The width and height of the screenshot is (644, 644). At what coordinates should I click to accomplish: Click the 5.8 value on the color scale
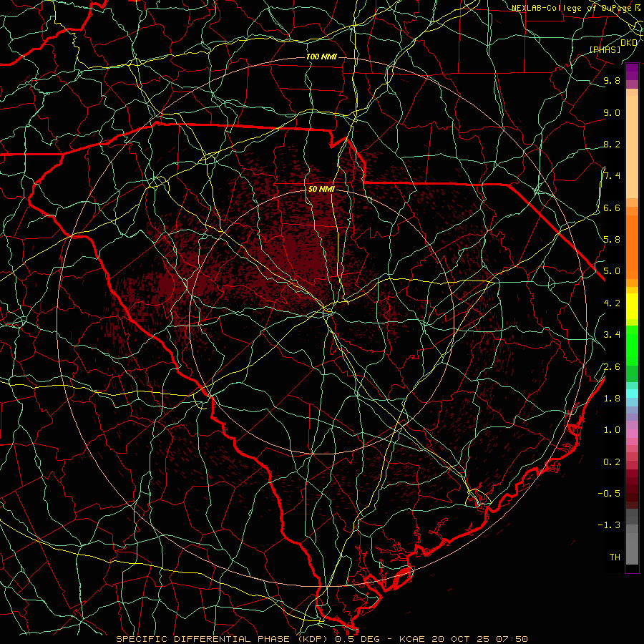(612, 240)
